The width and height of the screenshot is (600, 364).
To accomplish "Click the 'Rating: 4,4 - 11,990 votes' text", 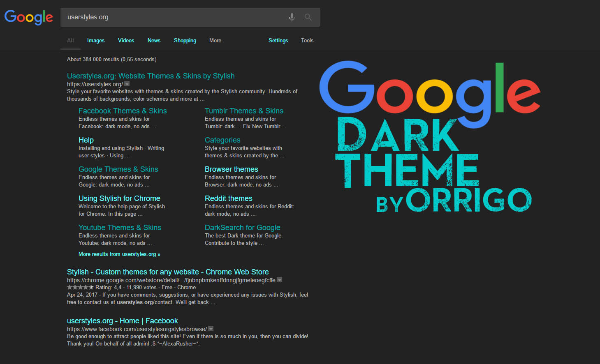I will [x=126, y=288].
